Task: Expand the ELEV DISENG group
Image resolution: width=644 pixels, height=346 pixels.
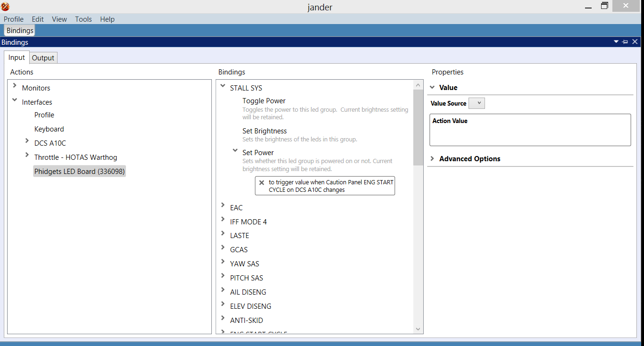Action: (x=223, y=304)
